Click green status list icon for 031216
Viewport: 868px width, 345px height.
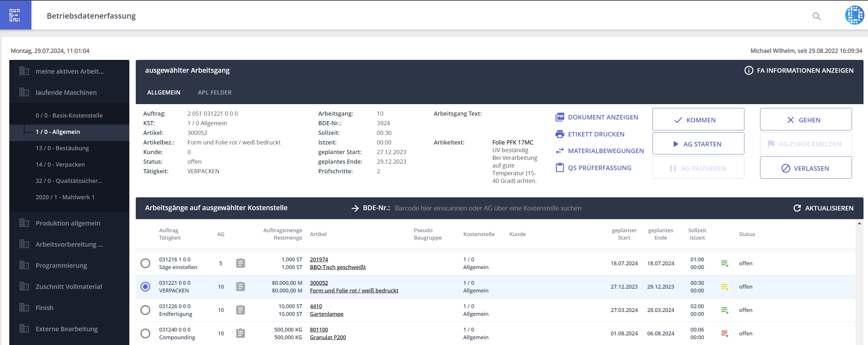click(725, 263)
